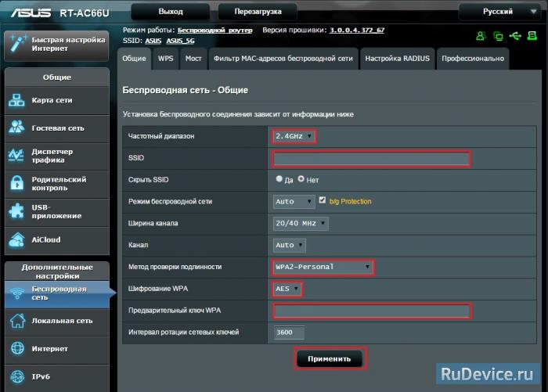Click Дополнительные настройки sidebar header
Screen dimensions: 548x392
[57, 272]
